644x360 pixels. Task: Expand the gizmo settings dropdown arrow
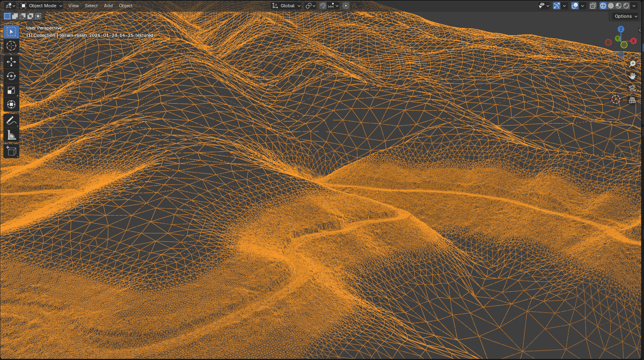tap(564, 6)
